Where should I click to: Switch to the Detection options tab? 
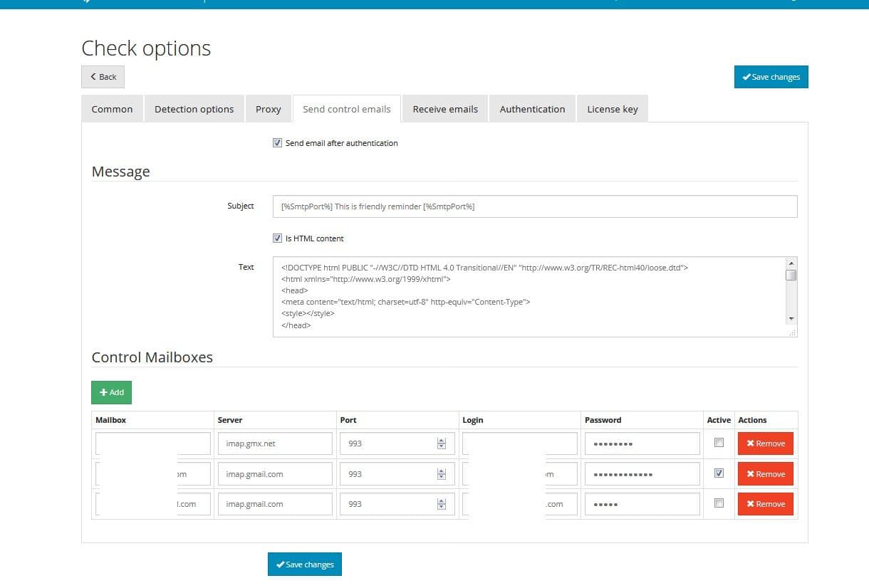pyautogui.click(x=194, y=109)
